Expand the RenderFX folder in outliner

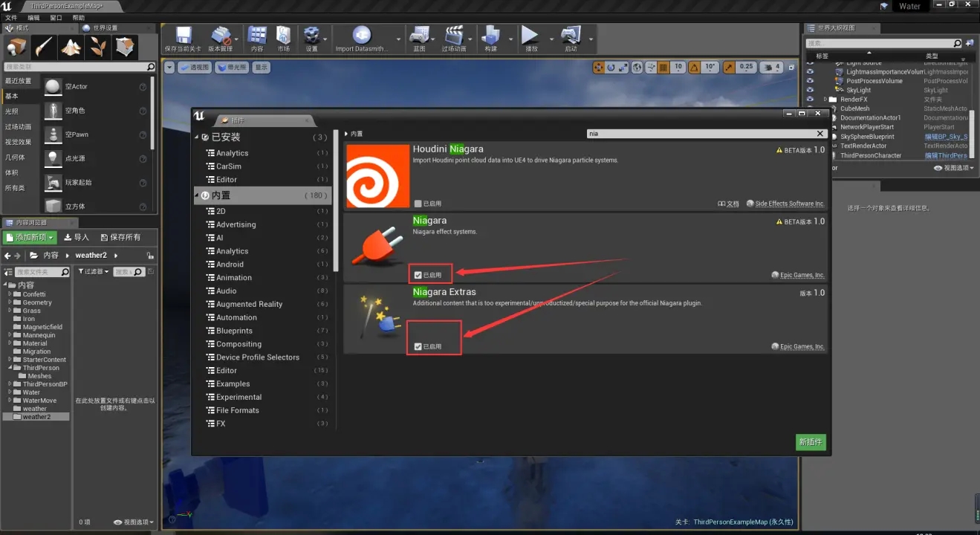click(825, 100)
